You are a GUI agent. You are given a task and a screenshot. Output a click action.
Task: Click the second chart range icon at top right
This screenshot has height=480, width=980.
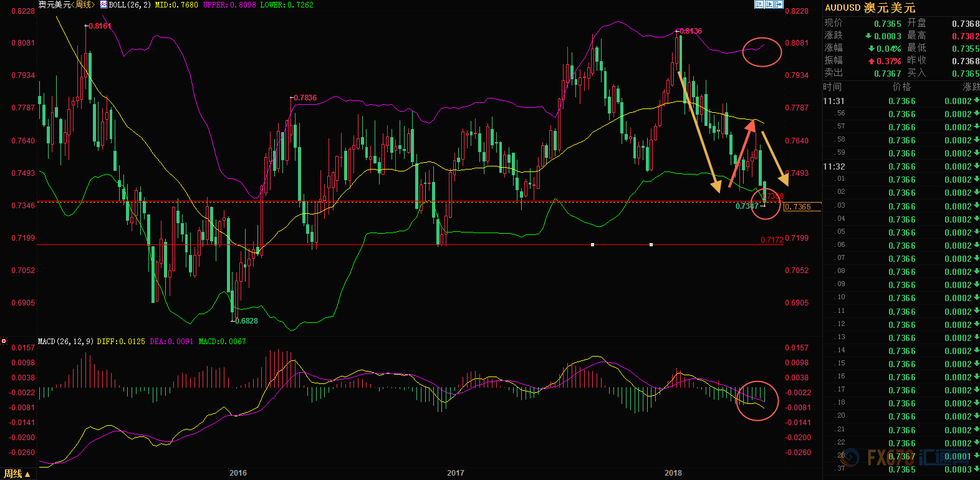(769, 4)
